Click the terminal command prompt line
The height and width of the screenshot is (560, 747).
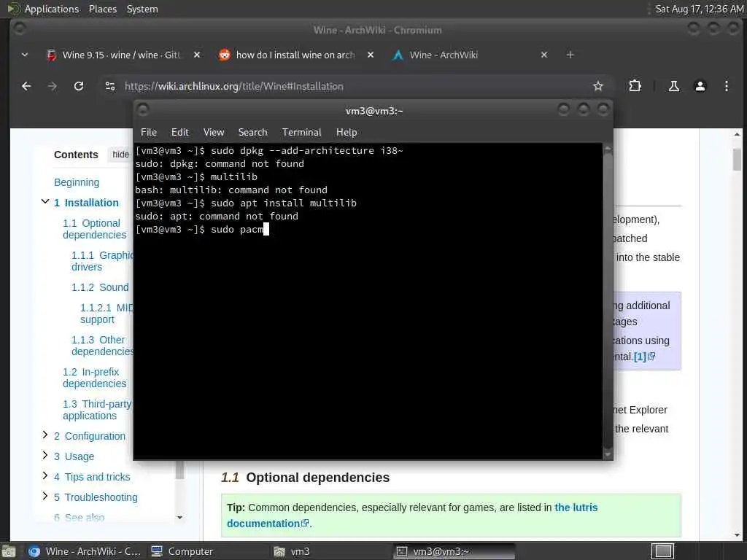(x=203, y=230)
